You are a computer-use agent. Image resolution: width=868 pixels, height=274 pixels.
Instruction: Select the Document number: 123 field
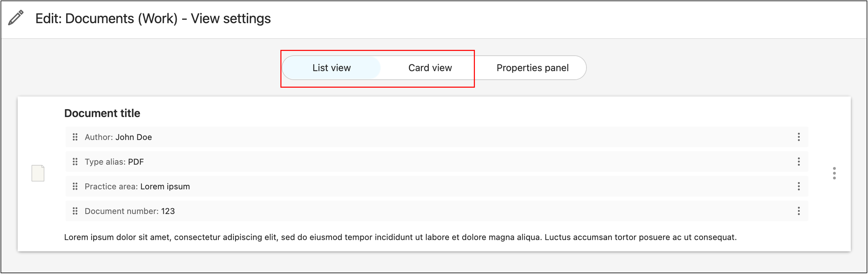[130, 211]
